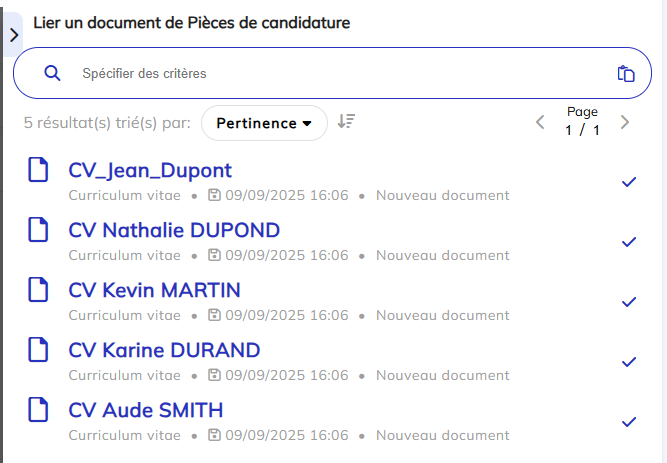667x463 pixels.
Task: Tick the checkmark for CV Nathalie DUPOND
Action: click(x=629, y=242)
